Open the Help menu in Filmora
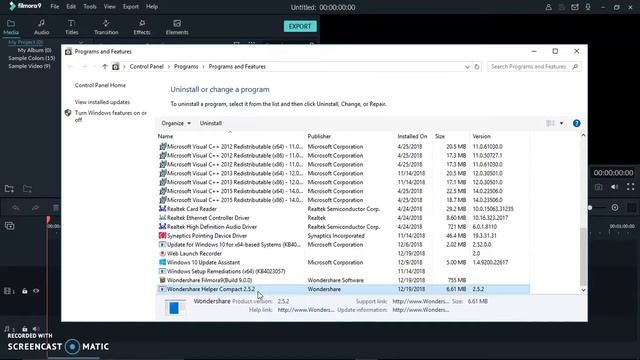 click(x=152, y=7)
